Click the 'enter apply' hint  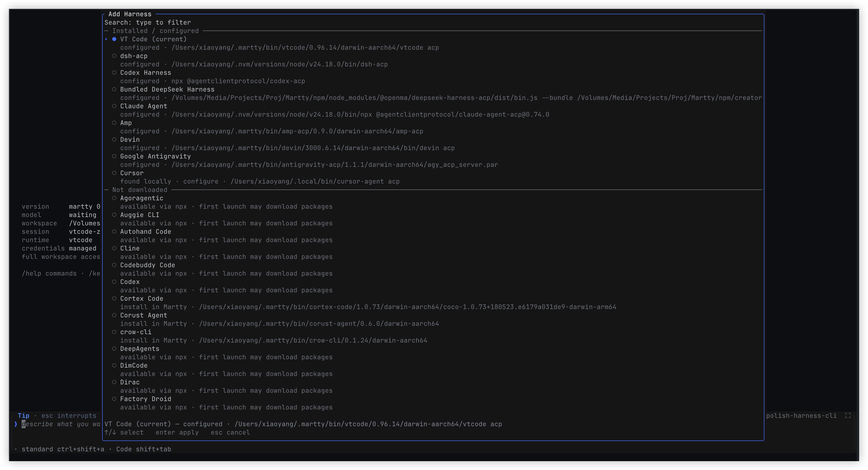click(x=177, y=433)
